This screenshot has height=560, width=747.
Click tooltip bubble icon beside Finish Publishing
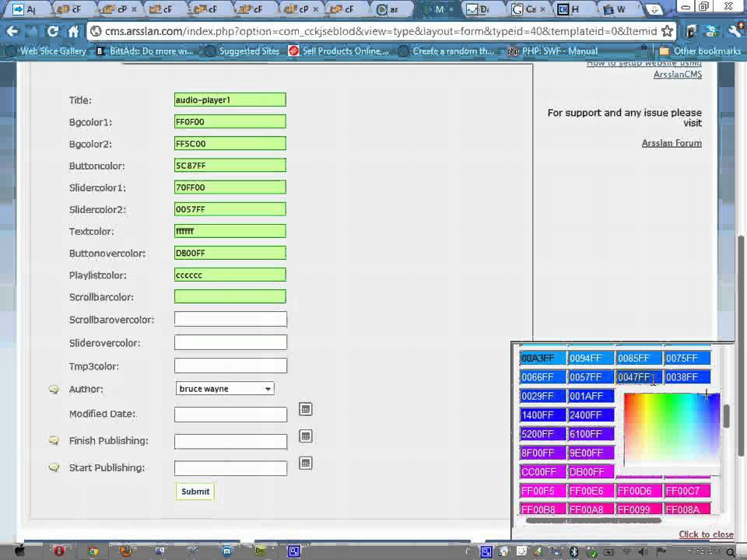tap(54, 441)
